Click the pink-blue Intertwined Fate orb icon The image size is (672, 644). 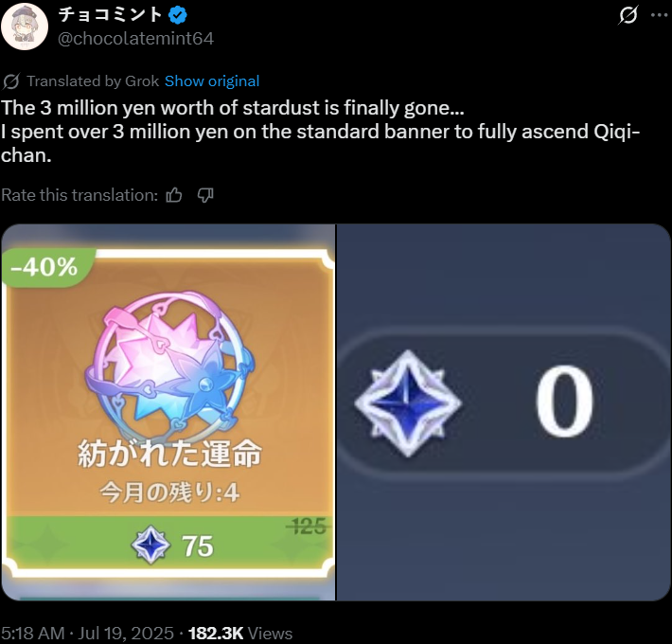pyautogui.click(x=169, y=366)
